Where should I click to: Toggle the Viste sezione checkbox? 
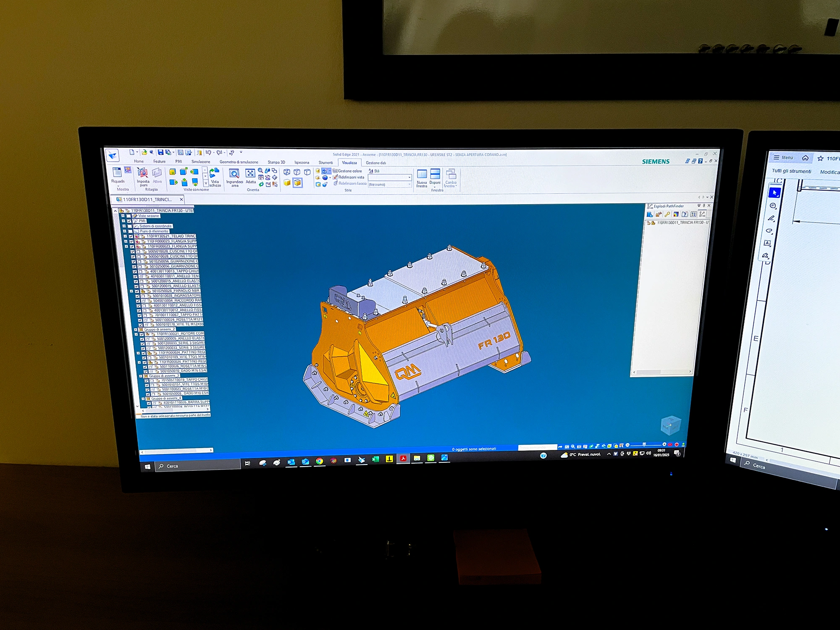click(x=128, y=216)
